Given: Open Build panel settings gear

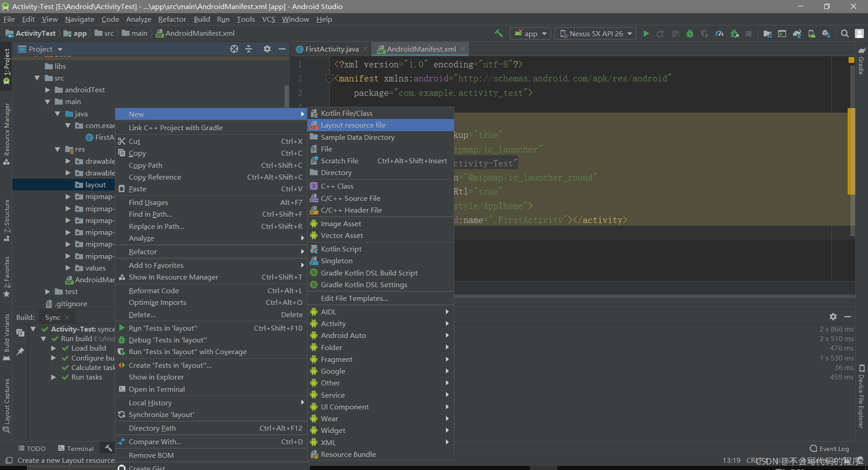Looking at the screenshot, I should pyautogui.click(x=833, y=317).
